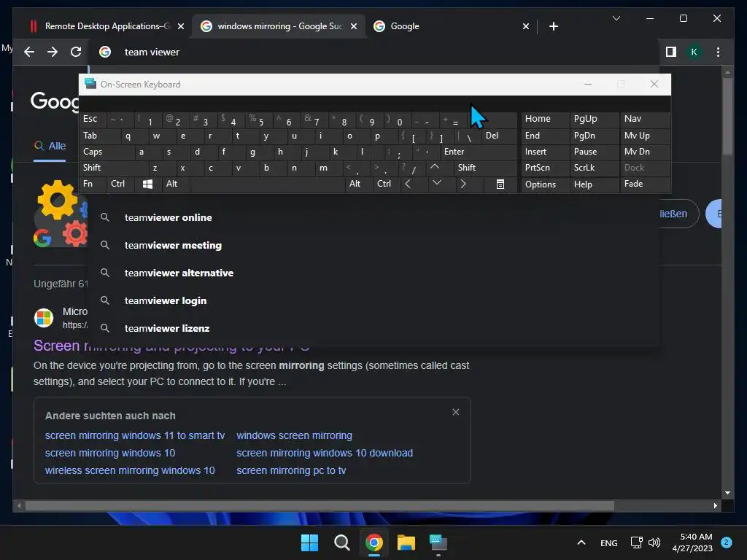Toggle the Nav key on keyboard
The image size is (747, 560).
[645, 119]
